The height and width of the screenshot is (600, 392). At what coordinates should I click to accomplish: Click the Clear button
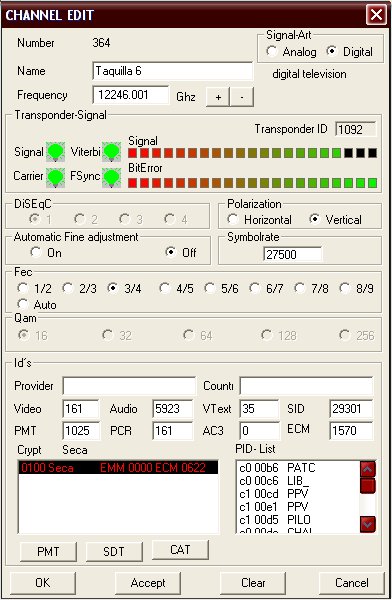pyautogui.click(x=253, y=583)
